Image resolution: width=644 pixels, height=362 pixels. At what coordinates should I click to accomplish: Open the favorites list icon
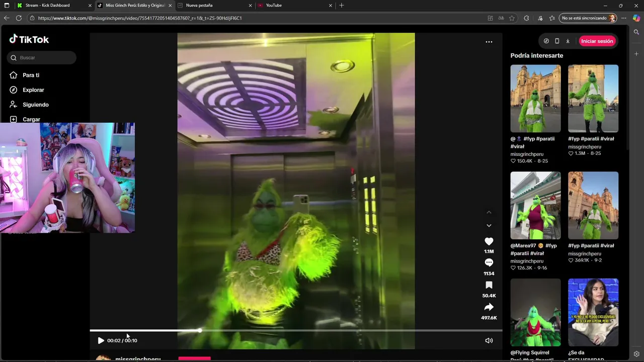[x=552, y=18]
